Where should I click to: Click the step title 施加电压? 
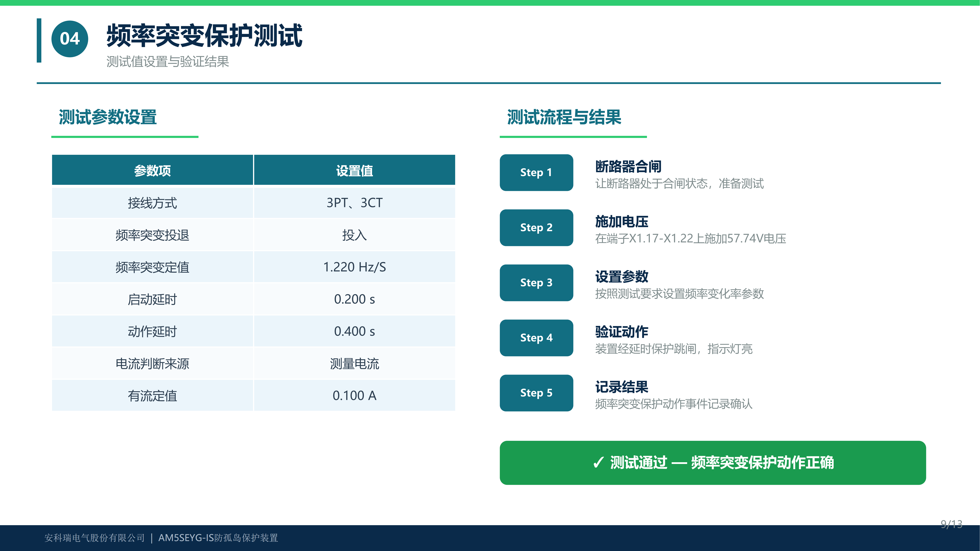coord(622,221)
